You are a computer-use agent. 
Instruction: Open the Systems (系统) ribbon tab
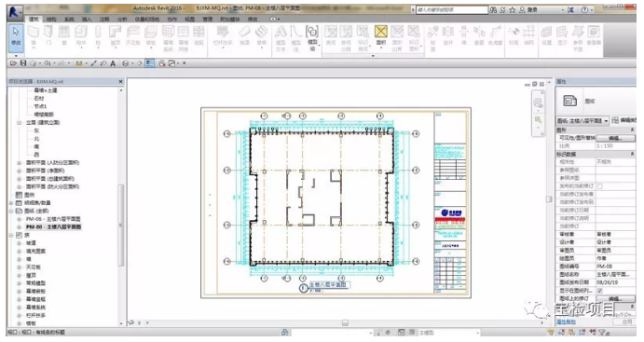[x=69, y=19]
